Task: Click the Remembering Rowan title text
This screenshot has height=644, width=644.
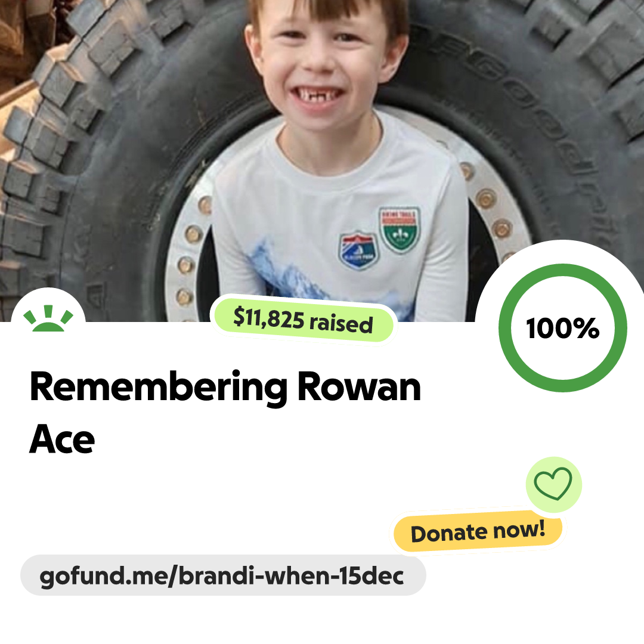Action: [225, 388]
